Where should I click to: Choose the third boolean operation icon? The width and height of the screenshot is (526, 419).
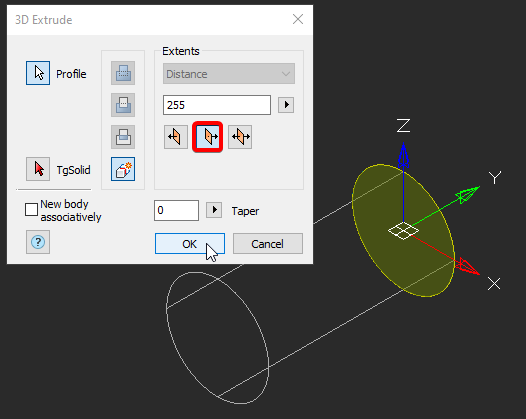[x=123, y=137]
